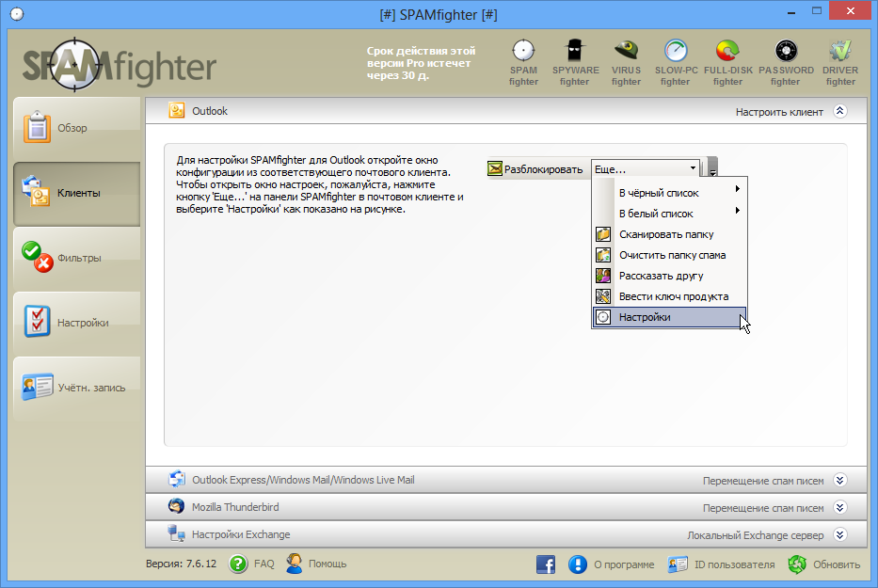
Task: Expand Настройки Exchange section chevron
Action: click(839, 534)
